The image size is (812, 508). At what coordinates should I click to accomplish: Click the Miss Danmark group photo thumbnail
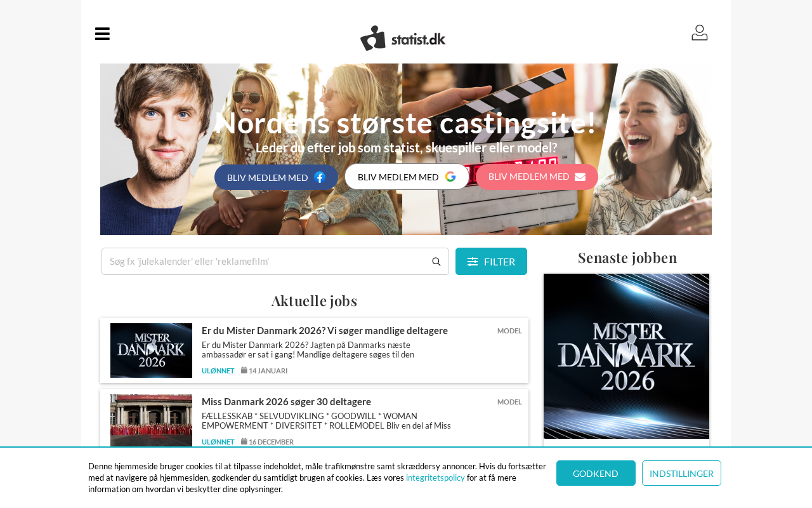click(x=151, y=420)
